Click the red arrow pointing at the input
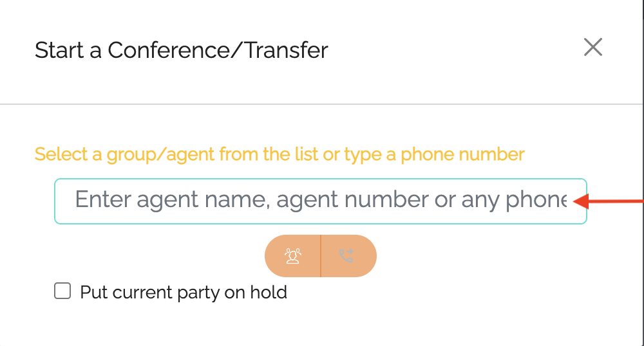The height and width of the screenshot is (346, 644). [608, 201]
